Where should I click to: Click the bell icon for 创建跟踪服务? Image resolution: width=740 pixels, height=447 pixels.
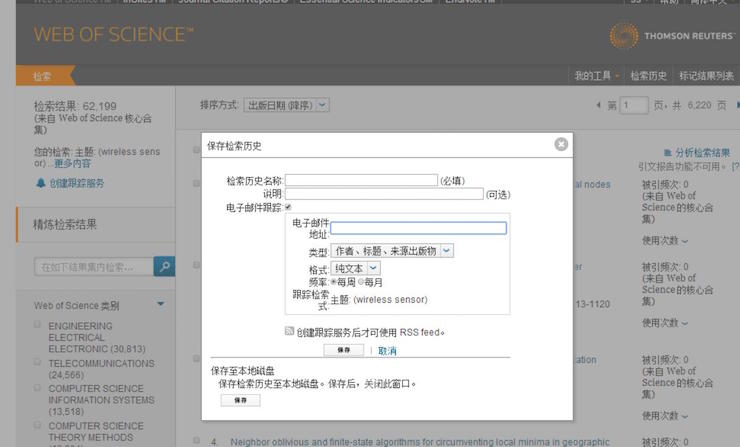tap(41, 183)
